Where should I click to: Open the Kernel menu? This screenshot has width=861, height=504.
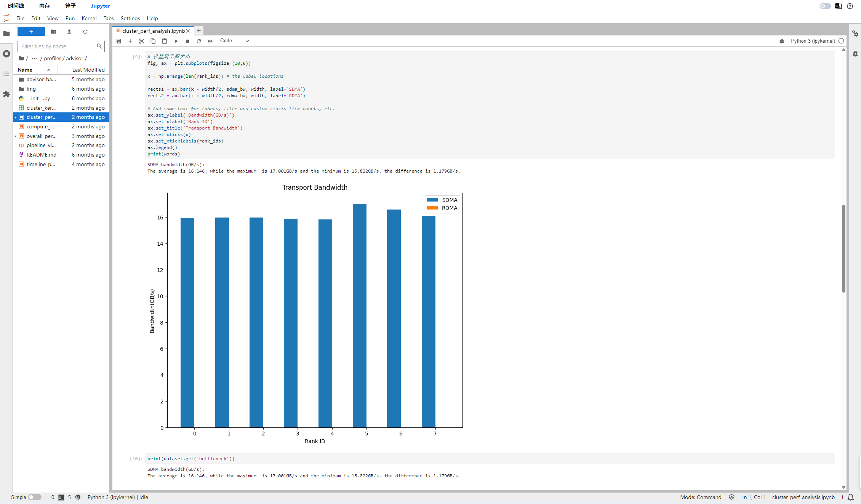89,18
